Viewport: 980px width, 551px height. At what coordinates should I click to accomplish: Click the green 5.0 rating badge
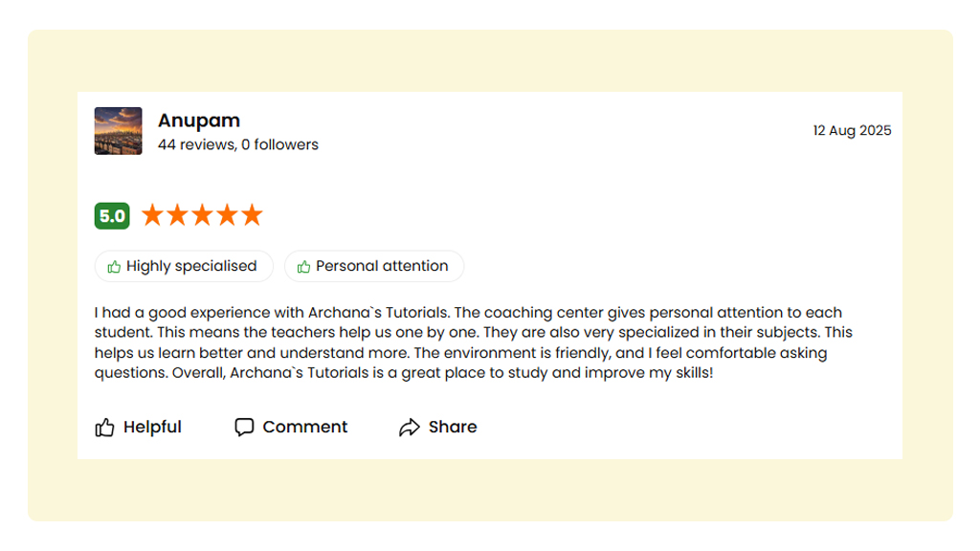pyautogui.click(x=112, y=216)
